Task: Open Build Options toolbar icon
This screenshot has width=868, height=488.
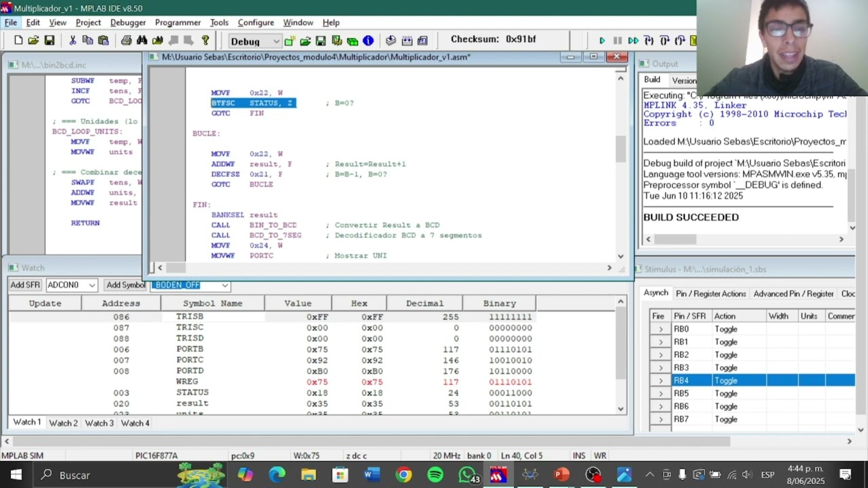Action: (x=336, y=41)
